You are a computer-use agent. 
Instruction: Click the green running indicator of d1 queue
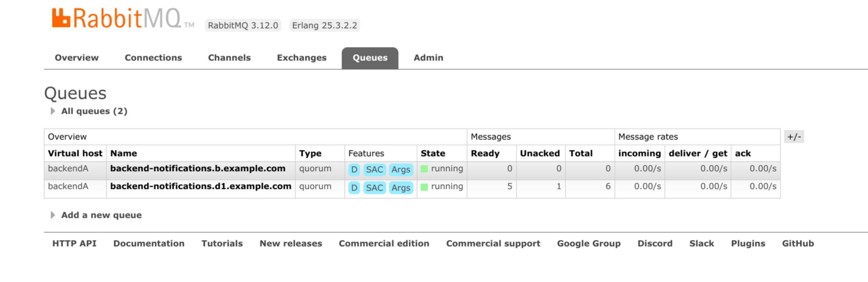pyautogui.click(x=424, y=187)
